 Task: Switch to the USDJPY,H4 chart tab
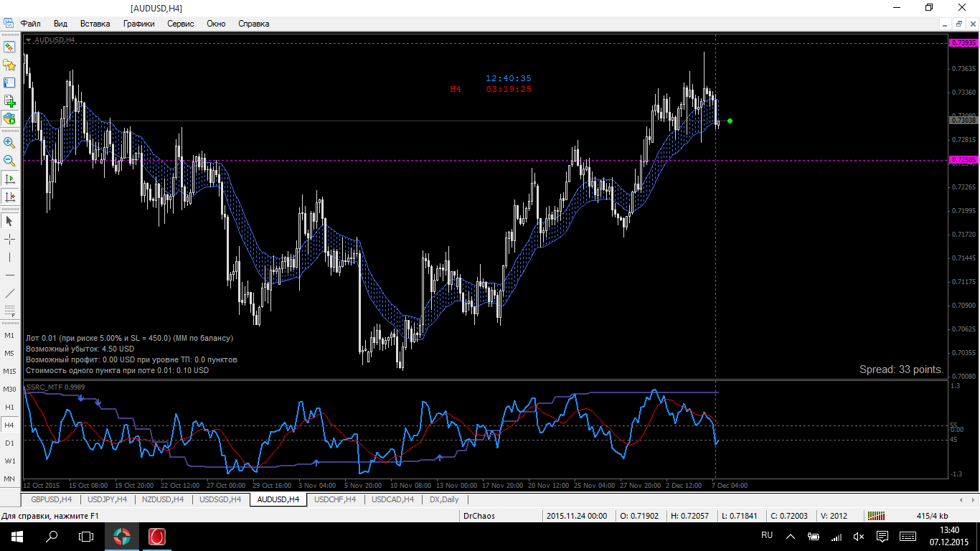tap(107, 499)
